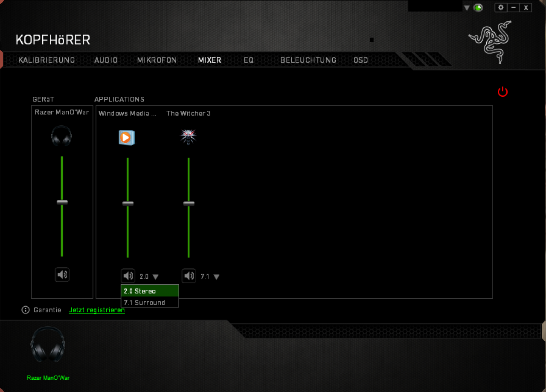Viewport: 546px width, 392px height.
Task: Click The Witcher 3 application name
Action: pos(189,113)
